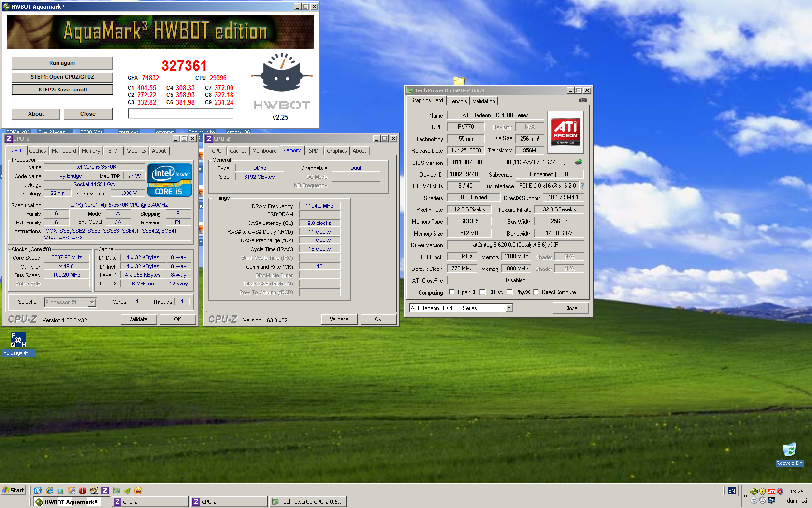Click the Memory Type value GDDR5
Image resolution: width=812 pixels, height=508 pixels.
469,221
